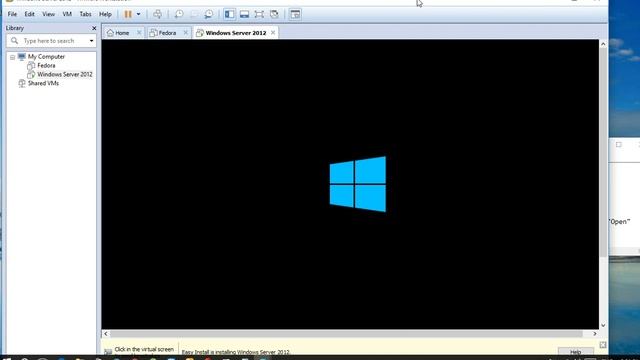Select My Computer in library tree
This screenshot has width=640, height=360.
pyautogui.click(x=46, y=57)
